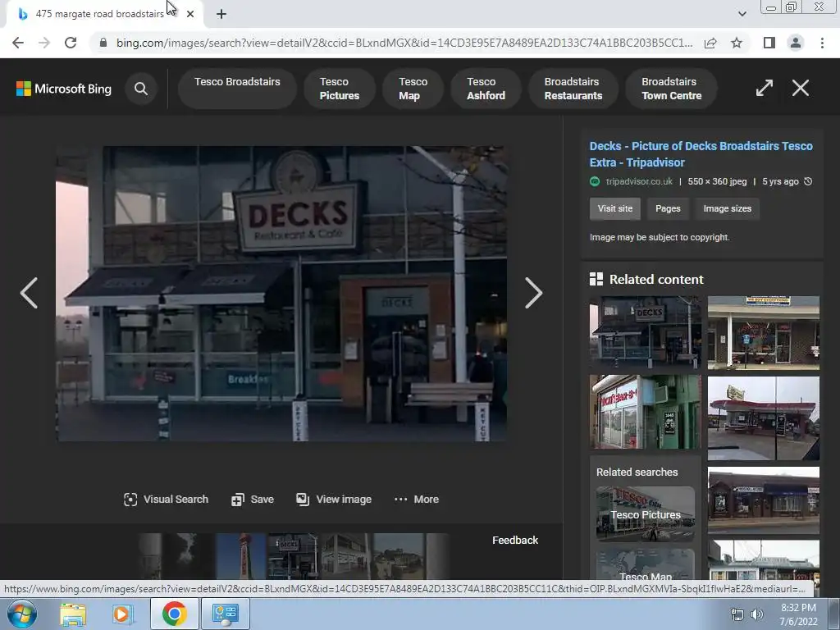Open the Microsoft Bing logo homepage

(64, 89)
